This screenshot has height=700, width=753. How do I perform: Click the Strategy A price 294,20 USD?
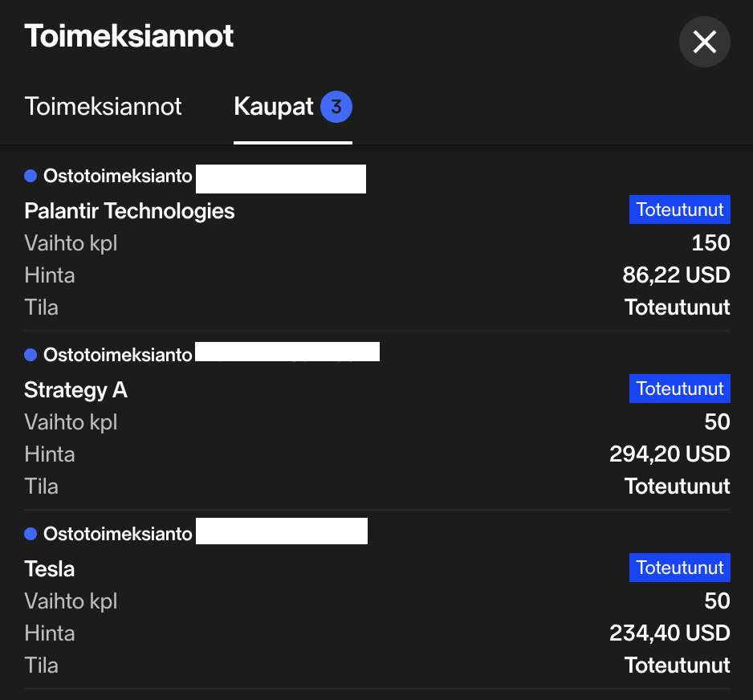670,454
